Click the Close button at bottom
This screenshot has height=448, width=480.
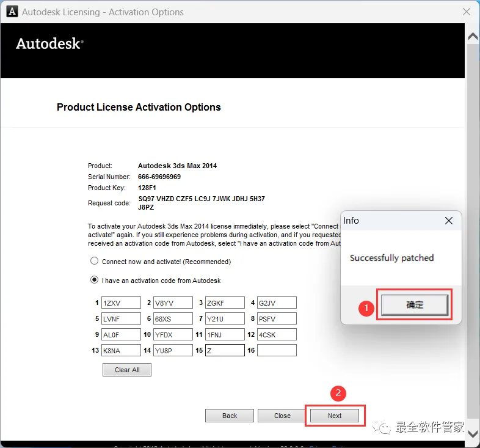[x=282, y=416]
